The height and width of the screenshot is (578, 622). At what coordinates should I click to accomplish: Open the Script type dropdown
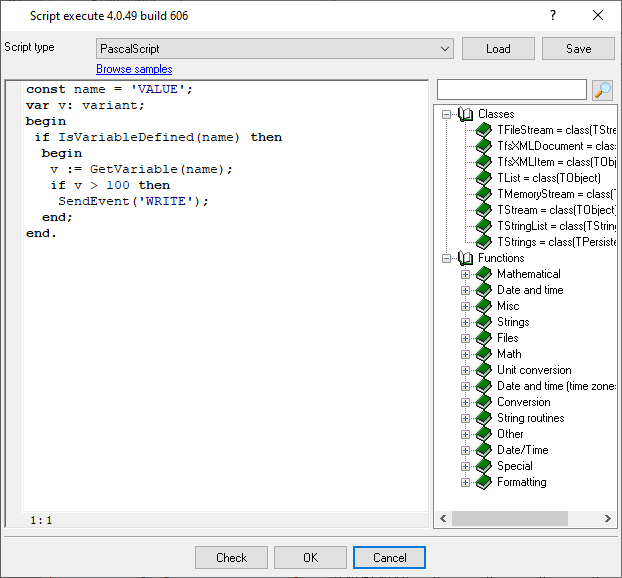tap(446, 49)
